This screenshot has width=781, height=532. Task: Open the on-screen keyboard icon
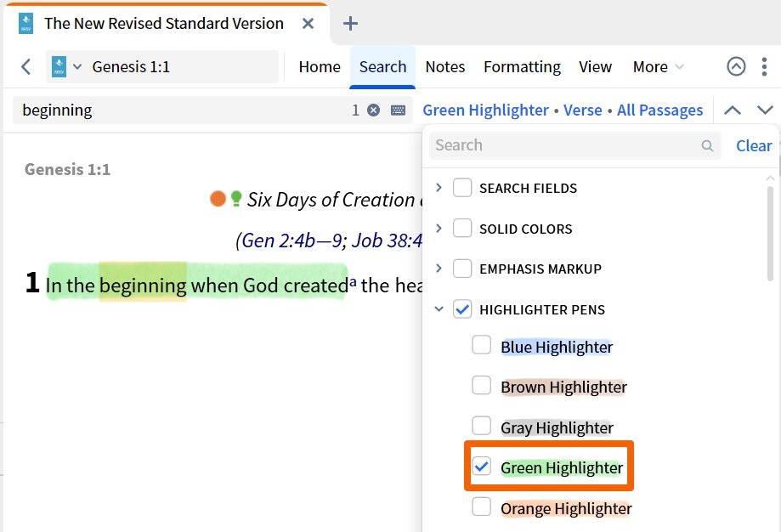[x=398, y=110]
